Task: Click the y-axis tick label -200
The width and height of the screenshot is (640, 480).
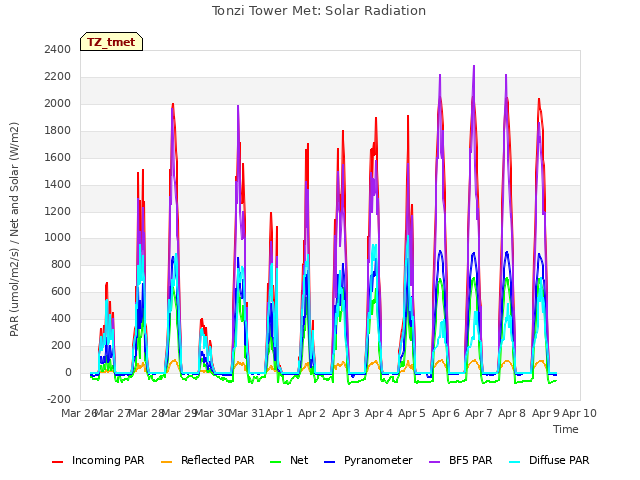Action: [x=59, y=399]
